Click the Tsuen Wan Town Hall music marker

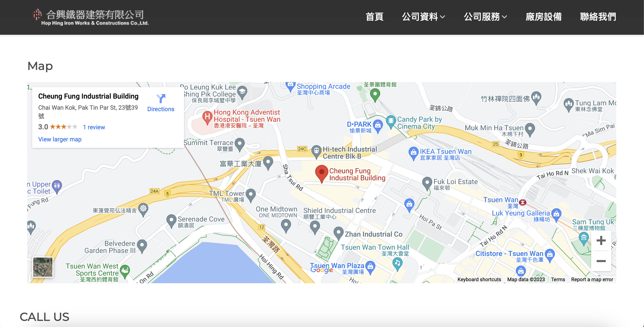coord(397,263)
